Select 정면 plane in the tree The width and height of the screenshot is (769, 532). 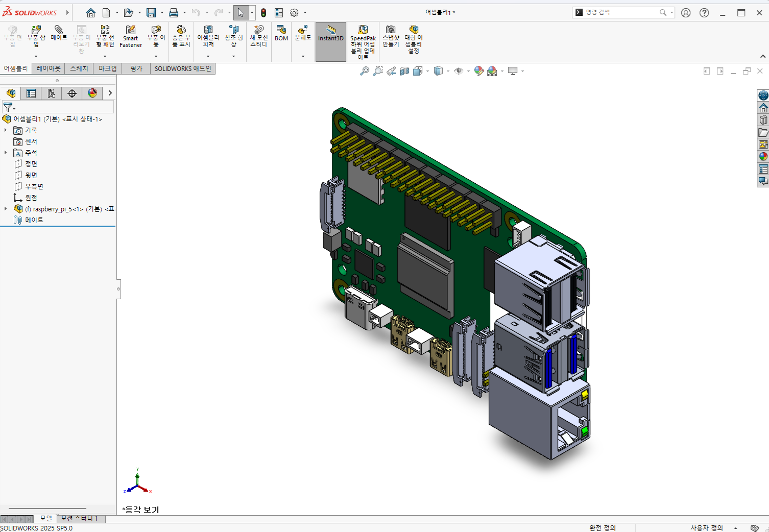[x=31, y=164]
